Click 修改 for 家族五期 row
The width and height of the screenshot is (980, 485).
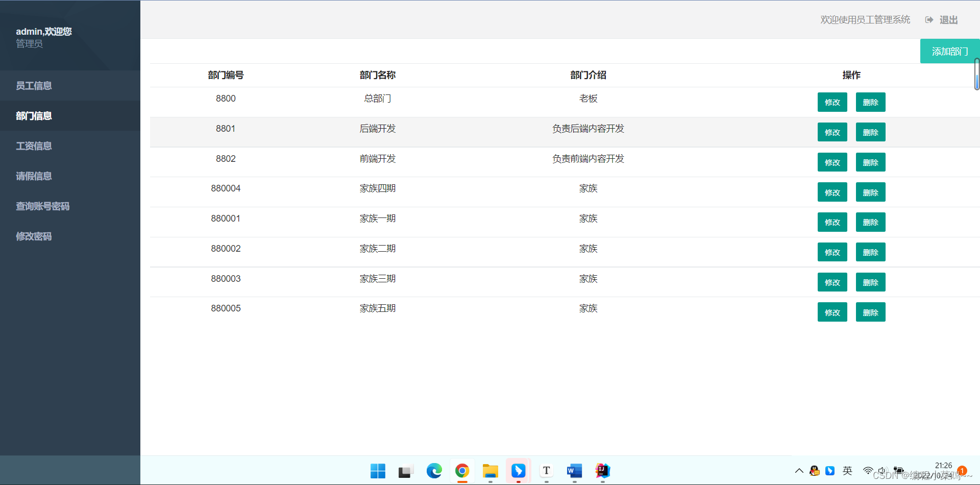click(832, 312)
